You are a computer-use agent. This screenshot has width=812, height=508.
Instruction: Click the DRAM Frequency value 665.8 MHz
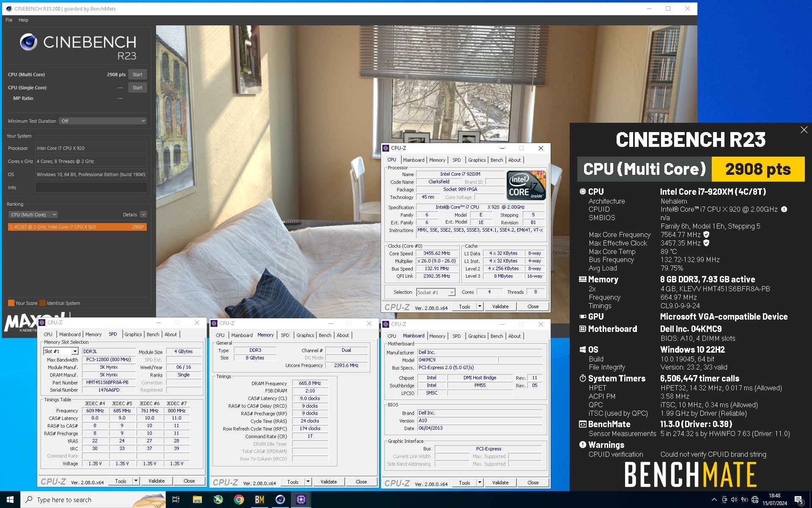pyautogui.click(x=310, y=383)
